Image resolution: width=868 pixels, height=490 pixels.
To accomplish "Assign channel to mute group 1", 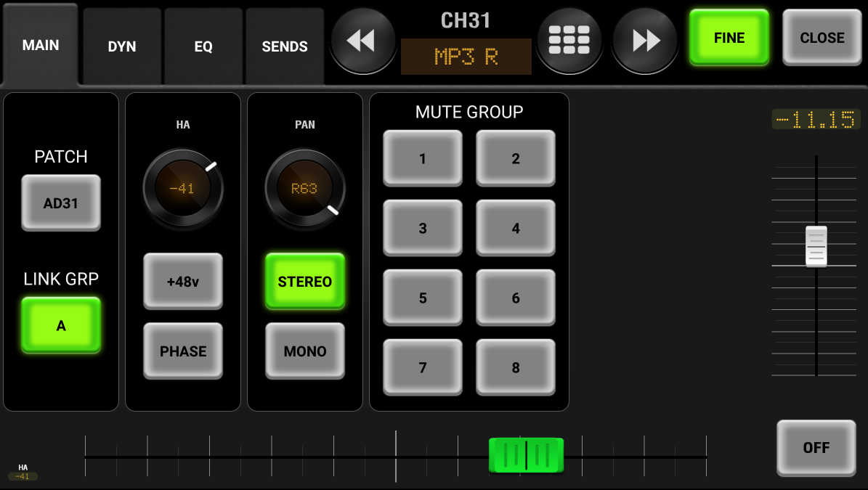I will tap(423, 158).
